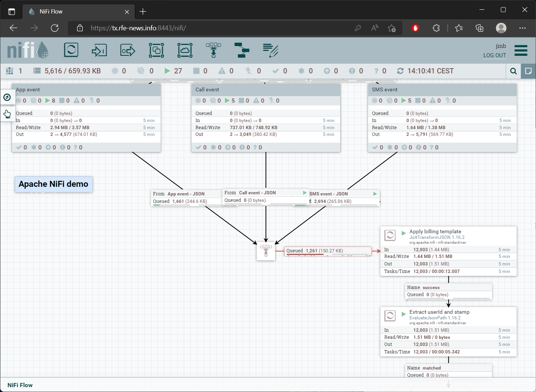
Task: Select the Input Port toolbar icon
Action: tap(99, 50)
